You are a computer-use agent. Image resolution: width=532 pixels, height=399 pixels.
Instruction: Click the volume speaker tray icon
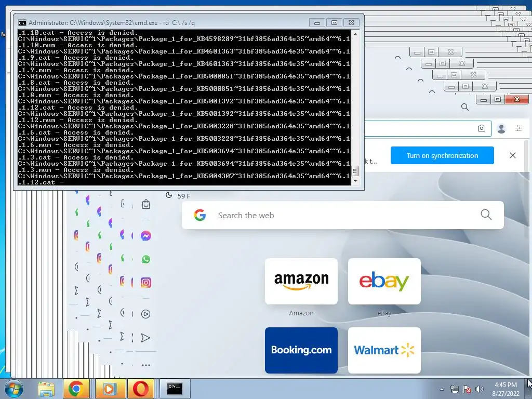tap(479, 389)
